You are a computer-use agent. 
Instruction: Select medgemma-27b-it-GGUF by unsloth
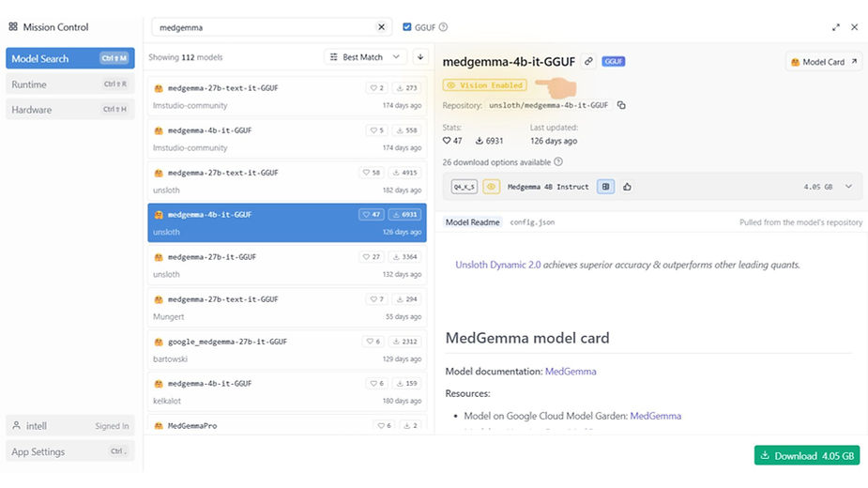point(287,266)
